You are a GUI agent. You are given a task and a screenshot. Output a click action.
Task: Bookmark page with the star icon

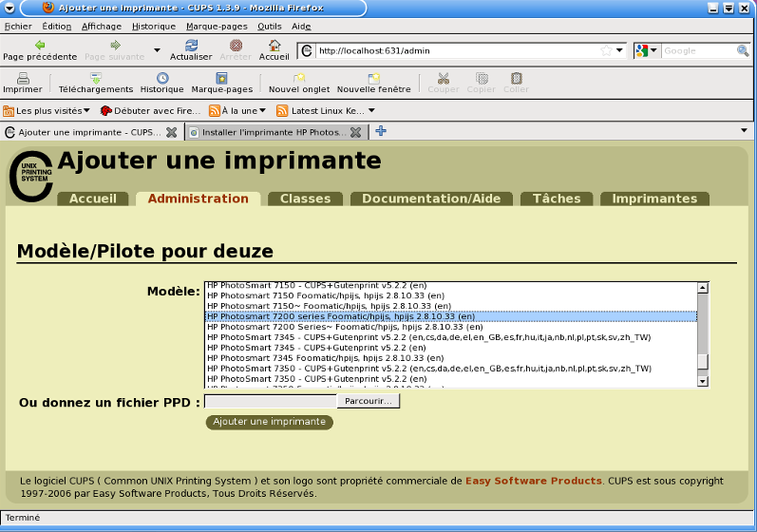(606, 50)
